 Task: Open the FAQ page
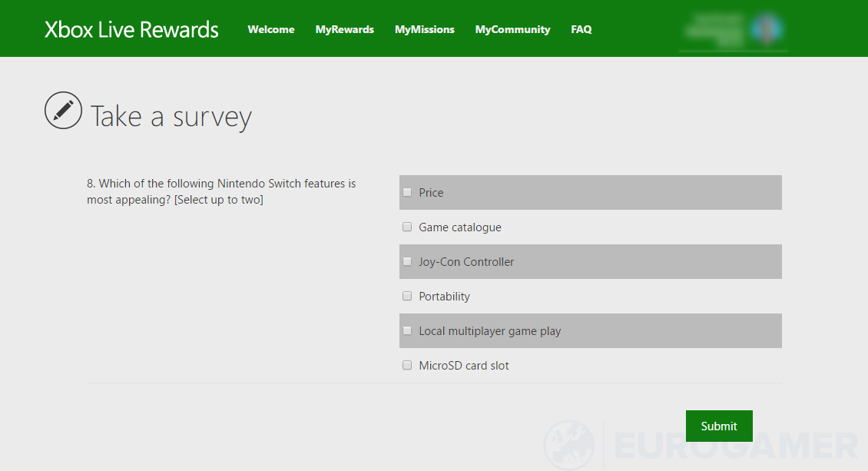[581, 30]
